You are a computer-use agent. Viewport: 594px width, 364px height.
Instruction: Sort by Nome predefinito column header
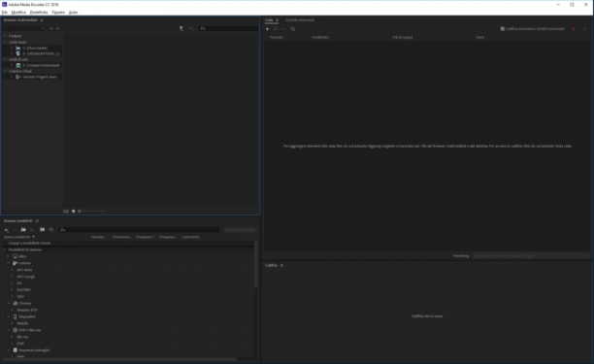[17, 237]
